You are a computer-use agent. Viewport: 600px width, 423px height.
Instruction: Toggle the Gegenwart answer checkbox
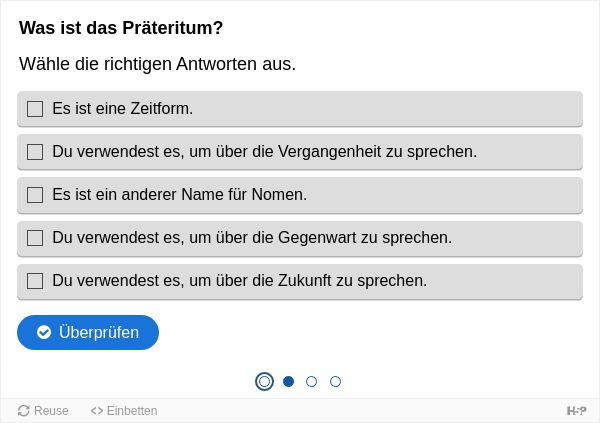(35, 238)
